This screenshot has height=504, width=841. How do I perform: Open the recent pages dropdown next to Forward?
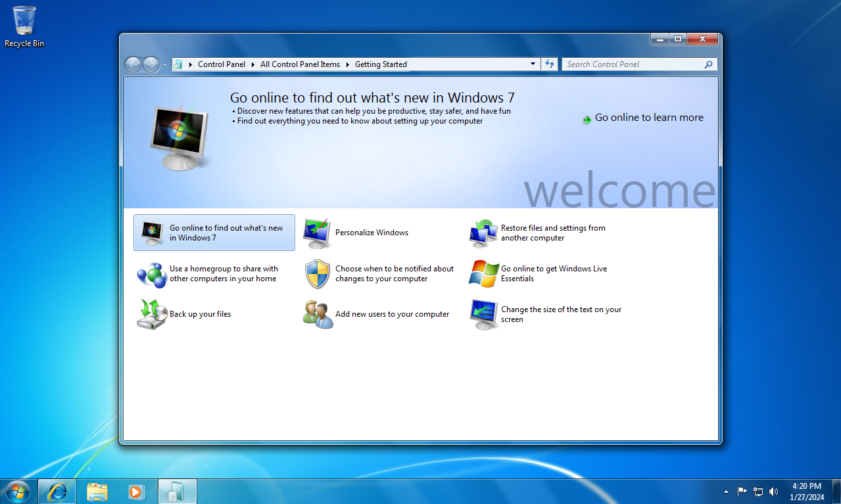(164, 65)
